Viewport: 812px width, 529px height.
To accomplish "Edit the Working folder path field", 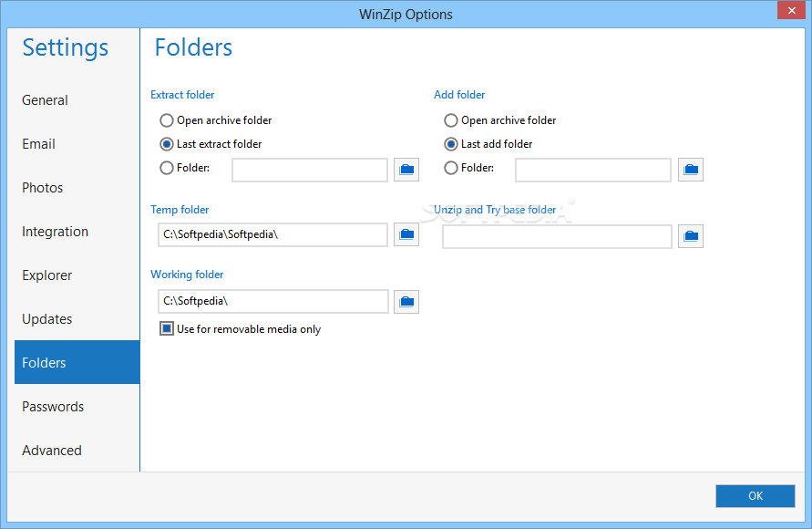I will pos(272,302).
